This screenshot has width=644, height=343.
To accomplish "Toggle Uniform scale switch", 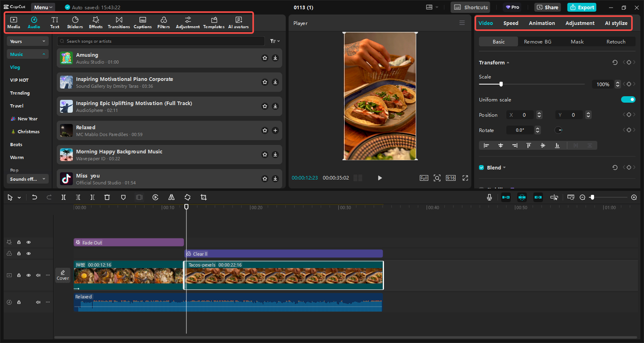I will point(628,100).
